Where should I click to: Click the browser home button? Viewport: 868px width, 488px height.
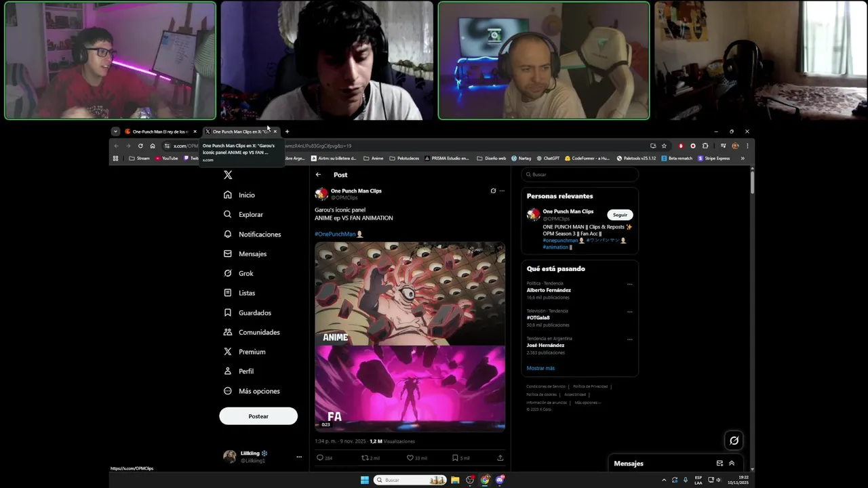[153, 146]
